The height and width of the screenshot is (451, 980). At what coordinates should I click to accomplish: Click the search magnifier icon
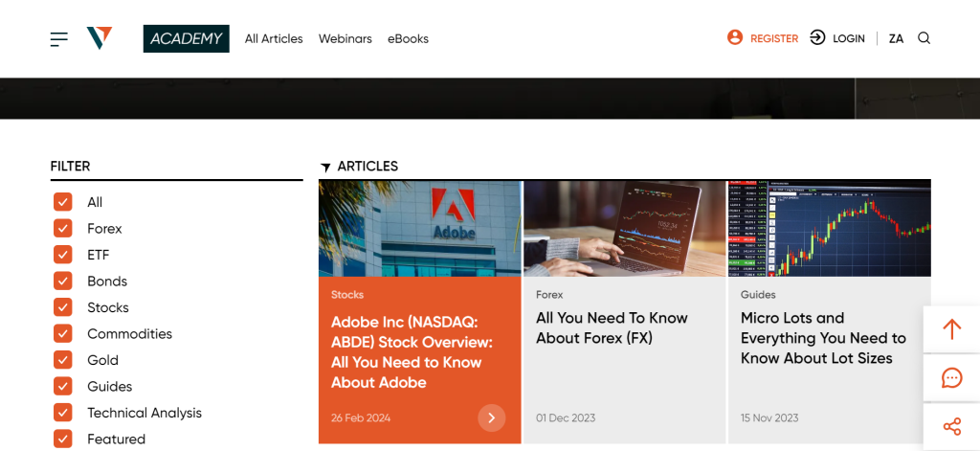coord(924,38)
